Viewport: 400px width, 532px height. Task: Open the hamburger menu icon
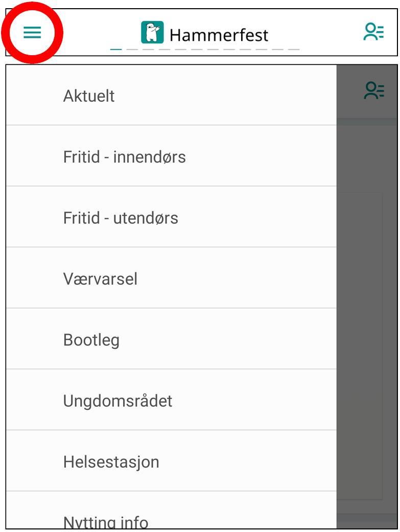click(x=32, y=33)
